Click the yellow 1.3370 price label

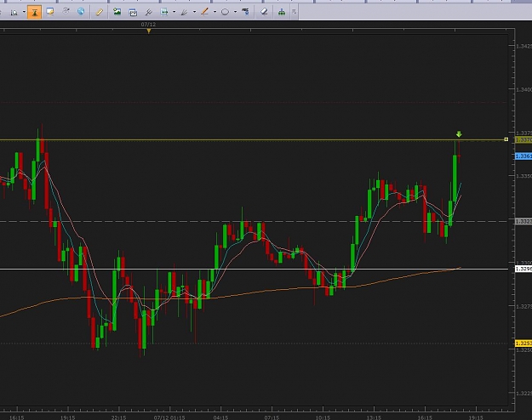click(523, 140)
